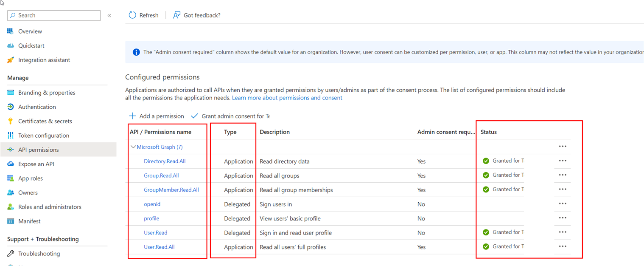This screenshot has height=266, width=644.
Task: Click the Got feedback person icon
Action: [x=176, y=15]
